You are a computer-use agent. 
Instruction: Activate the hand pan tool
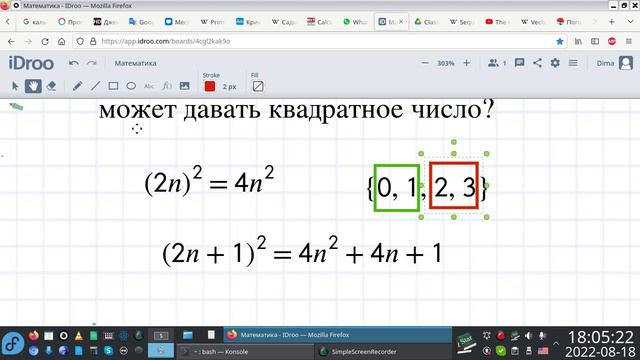(x=33, y=86)
